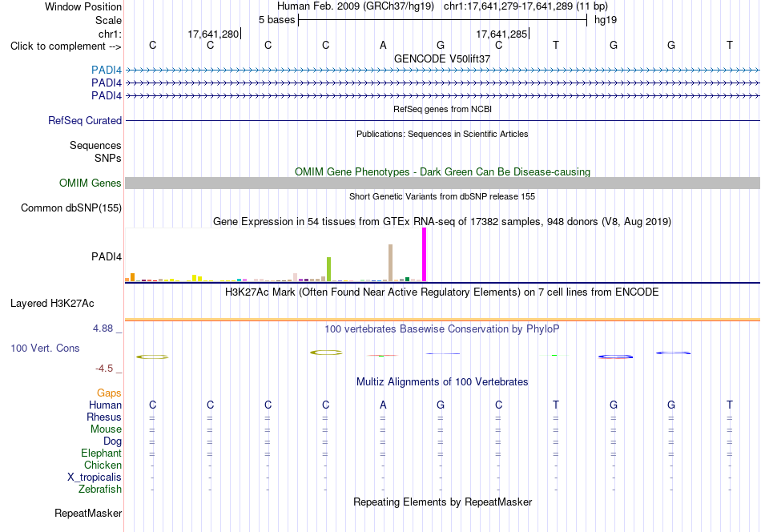Viewport: 761px width, 532px height.
Task: Click the tall magenta GTEx expression bar
Action: [425, 254]
